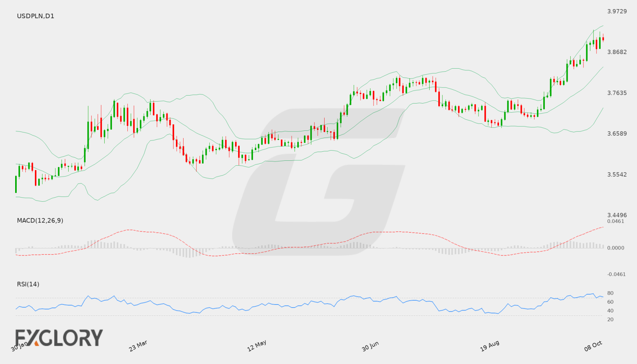Click the 23 Mar date label
Viewport: 637px width, 364px height.
click(x=138, y=346)
